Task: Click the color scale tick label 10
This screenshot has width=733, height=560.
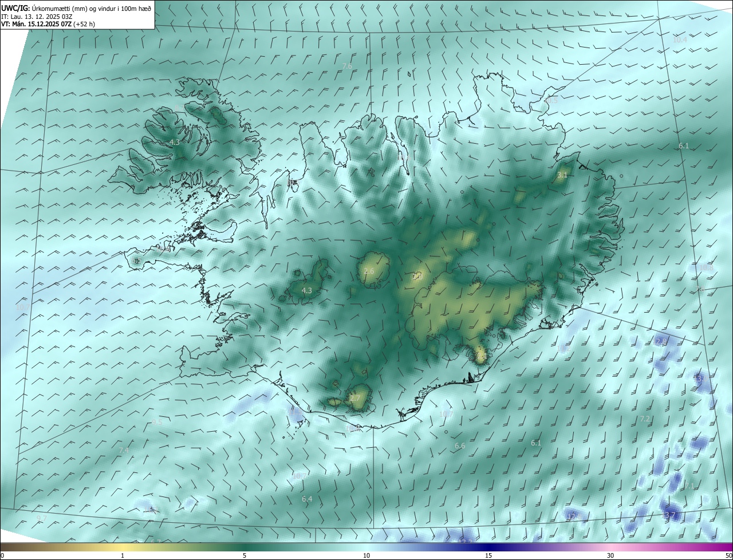Action: point(366,555)
